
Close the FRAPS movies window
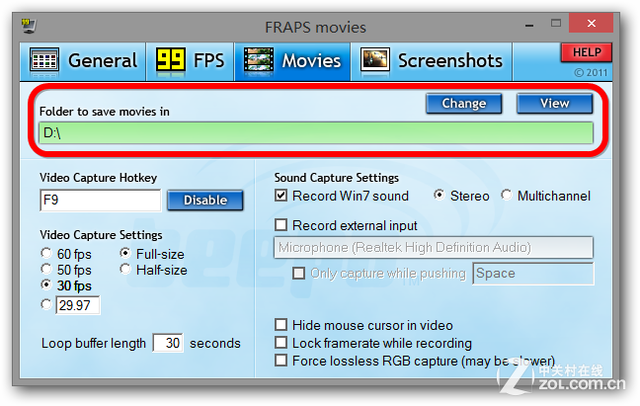(591, 23)
